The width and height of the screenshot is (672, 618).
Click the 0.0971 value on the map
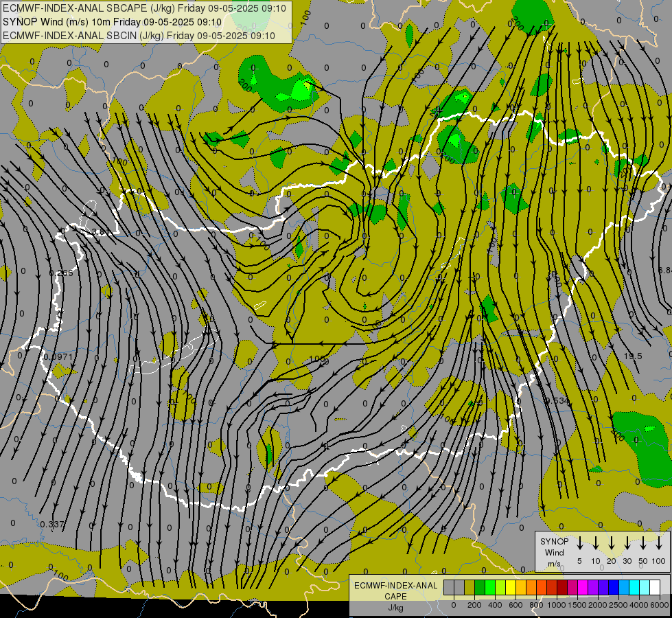pyautogui.click(x=58, y=356)
